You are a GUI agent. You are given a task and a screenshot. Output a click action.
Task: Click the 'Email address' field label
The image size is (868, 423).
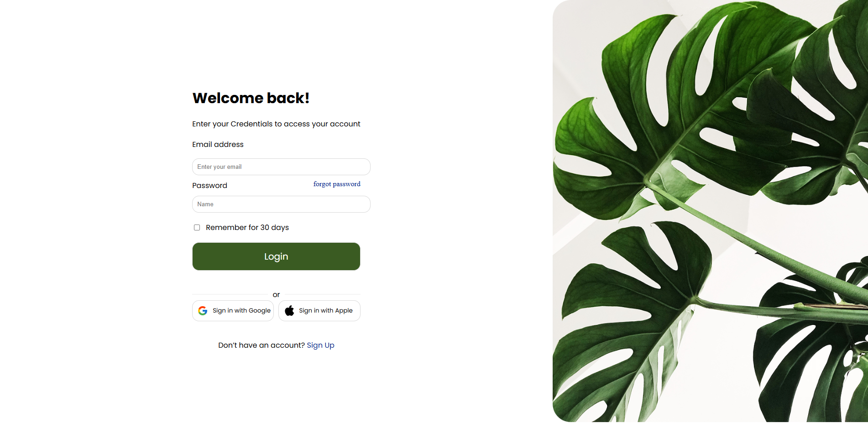tap(218, 145)
